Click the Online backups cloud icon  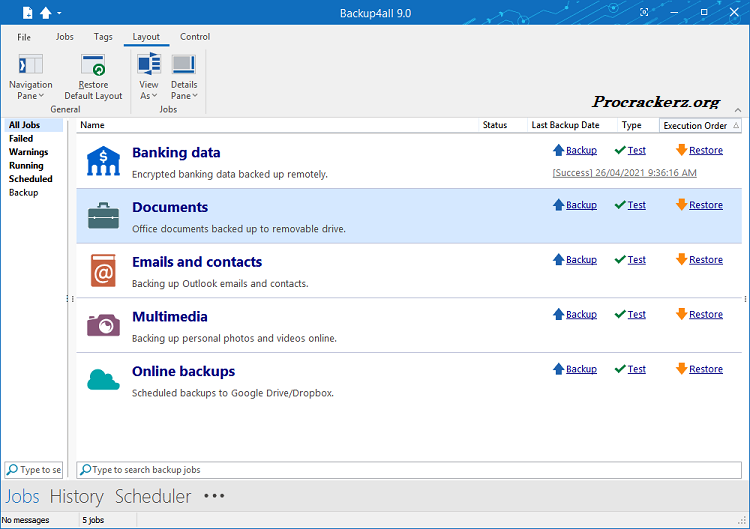click(103, 379)
